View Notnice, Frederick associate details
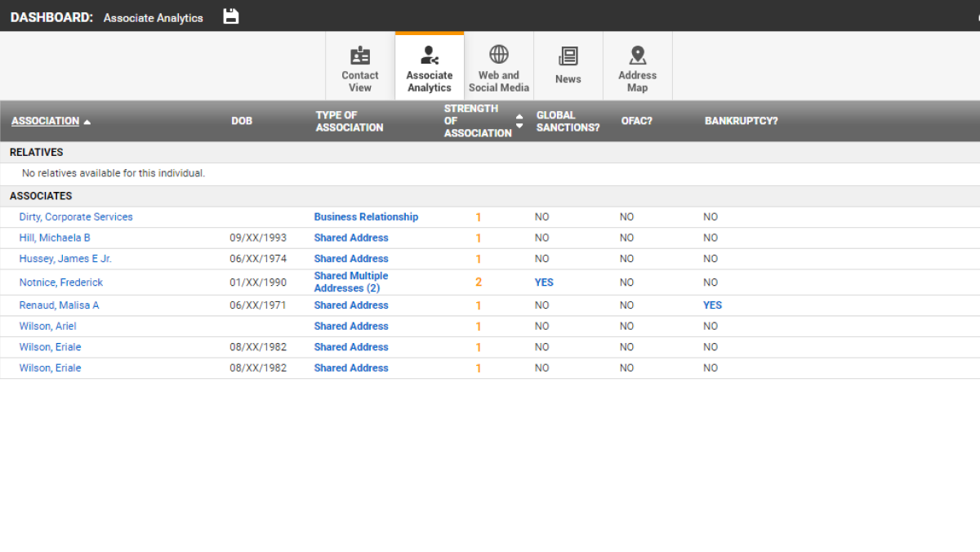Viewport: 980px width, 552px height. [61, 283]
